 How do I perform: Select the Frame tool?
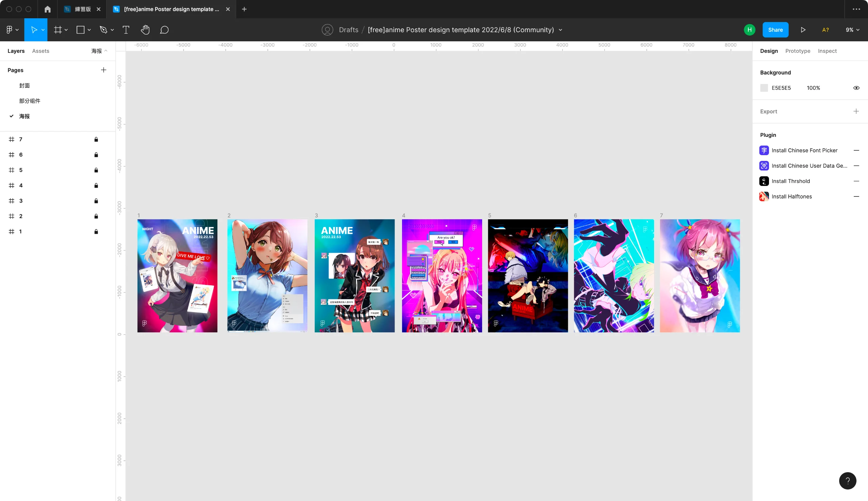point(58,30)
